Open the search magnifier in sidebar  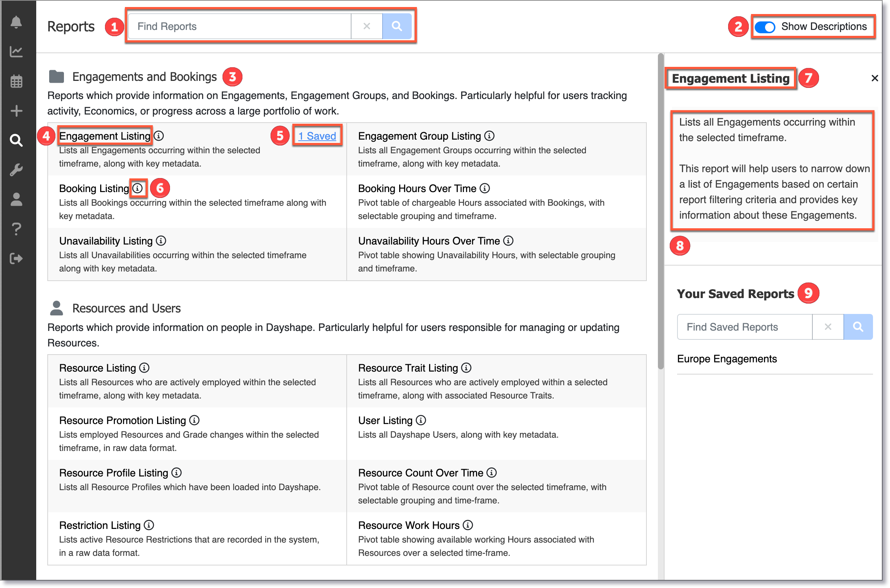coord(16,140)
